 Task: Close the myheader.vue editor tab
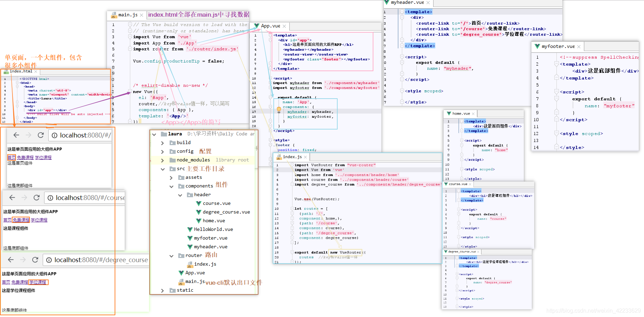coord(428,3)
